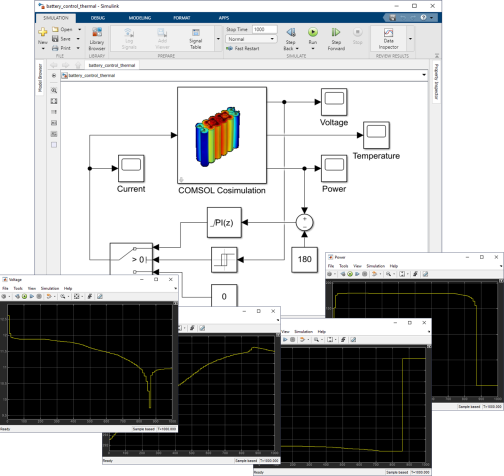Select the Relay hysteresis block

(x=224, y=260)
